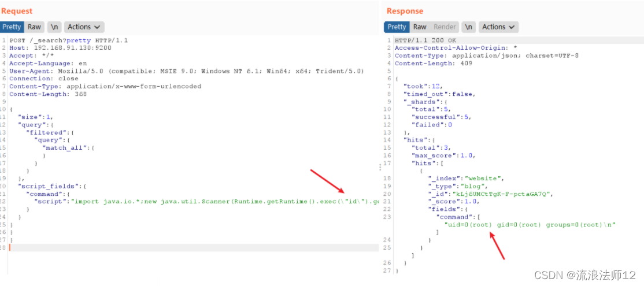Click the response Content-Type application/json line
Image resolution: width=644 pixels, height=286 pixels.
tap(487, 55)
